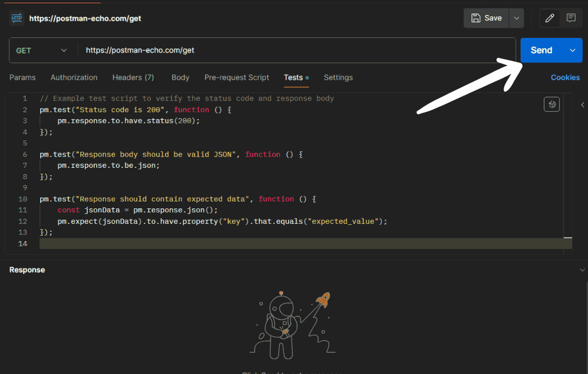Viewport: 588px width, 374px height.
Task: Click the Postbot AI icon in editor
Action: point(551,104)
